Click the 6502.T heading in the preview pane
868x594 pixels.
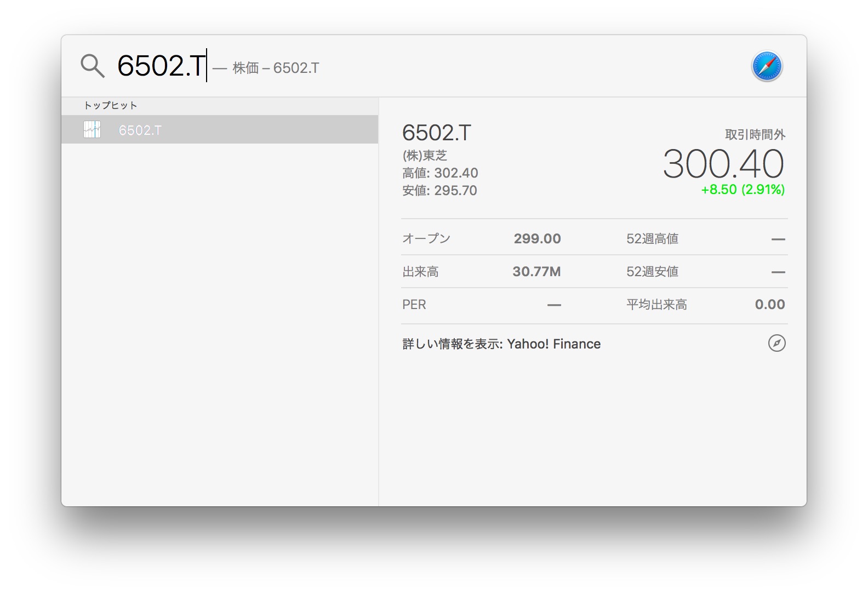click(x=437, y=133)
